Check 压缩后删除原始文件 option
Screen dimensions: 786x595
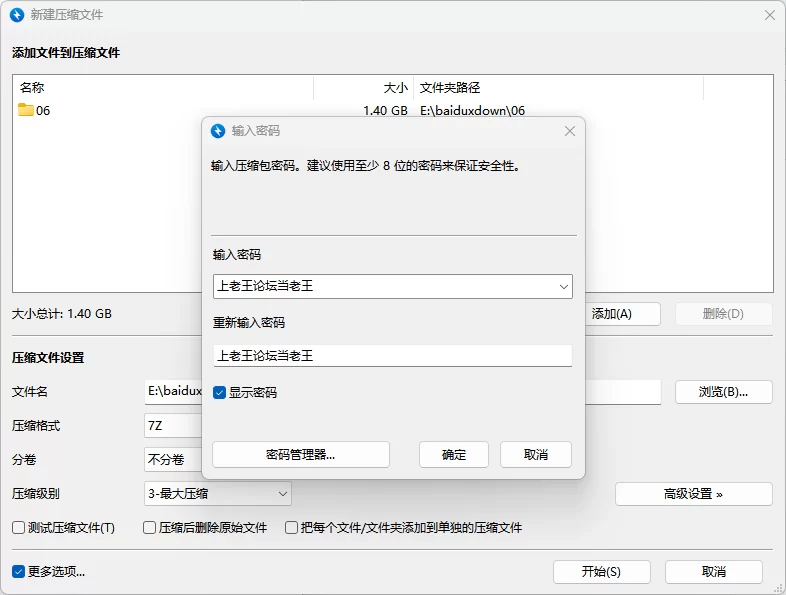[x=149, y=527]
